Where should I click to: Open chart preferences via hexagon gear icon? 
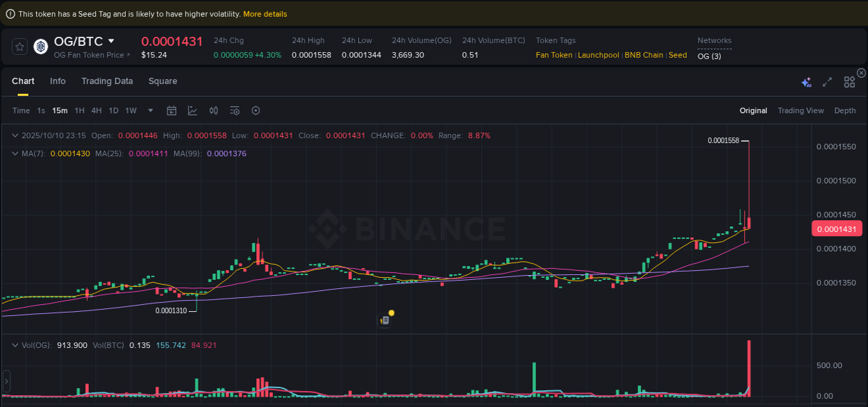pyautogui.click(x=255, y=110)
